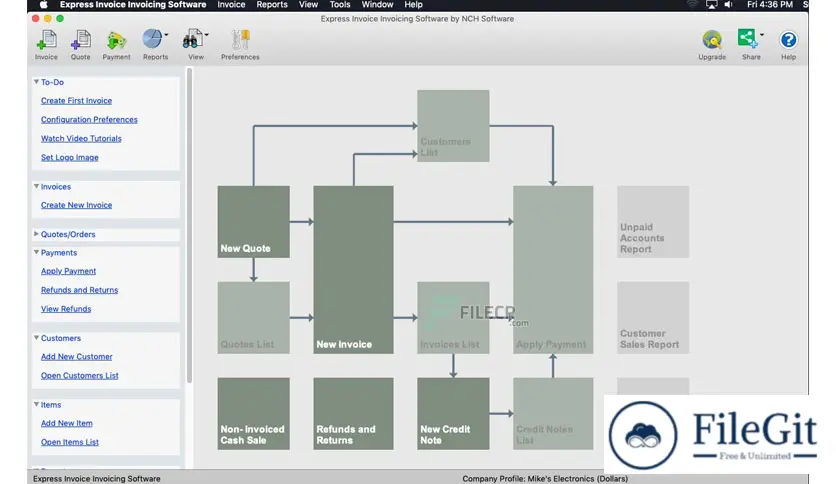
Task: Open Preferences tools icon
Action: pyautogui.click(x=240, y=41)
